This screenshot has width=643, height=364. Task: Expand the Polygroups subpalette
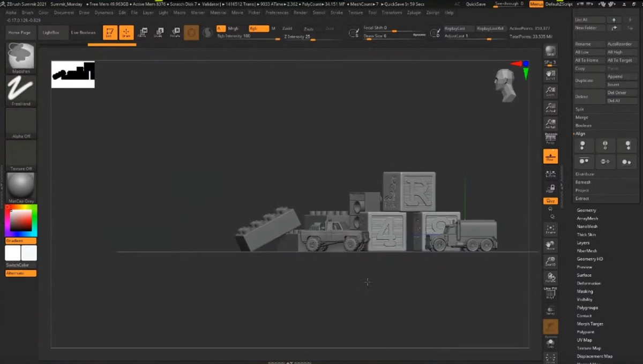587,308
